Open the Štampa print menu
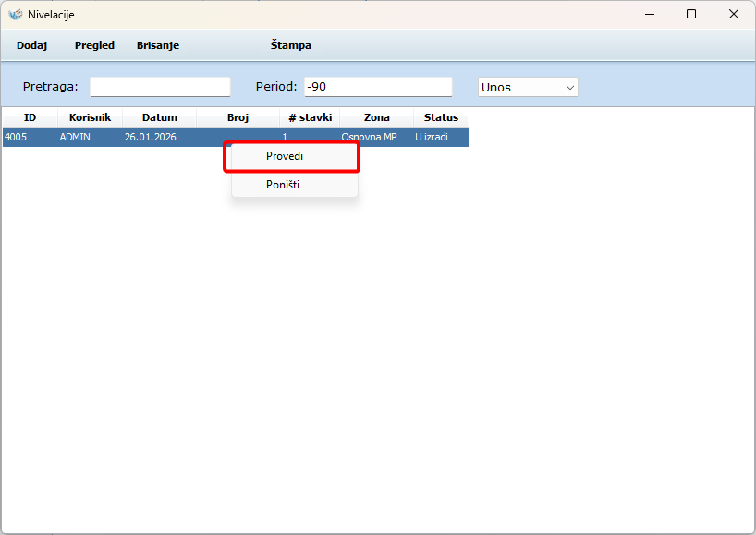Viewport: 756px width, 535px height. tap(290, 45)
